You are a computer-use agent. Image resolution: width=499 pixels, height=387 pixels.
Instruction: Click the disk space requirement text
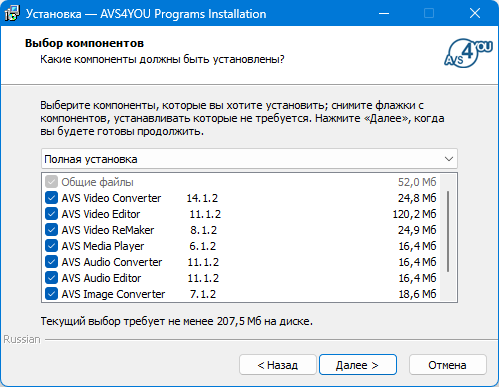click(177, 321)
